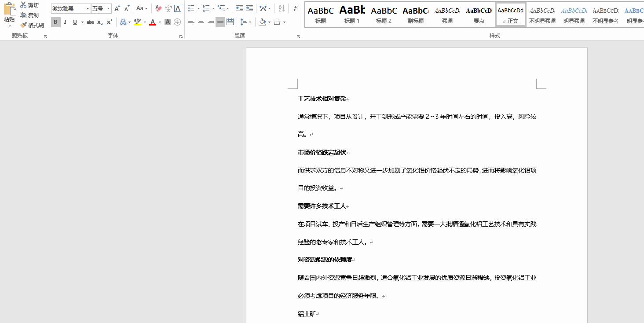
Task: Click the Phonetic Guide icon
Action: (x=168, y=9)
